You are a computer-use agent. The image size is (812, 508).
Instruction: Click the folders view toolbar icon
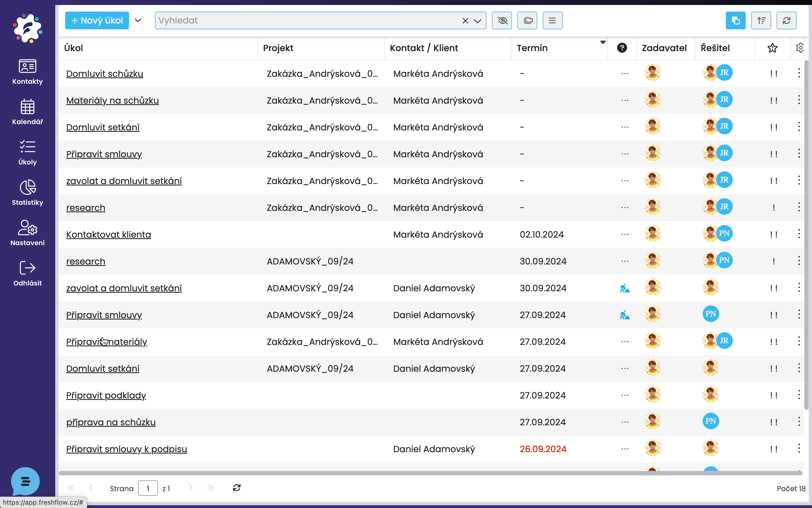pyautogui.click(x=527, y=20)
